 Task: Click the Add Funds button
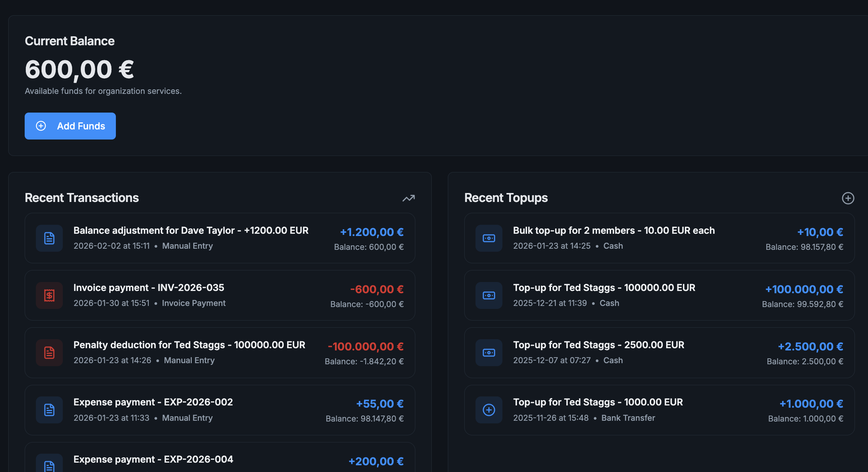pos(70,126)
